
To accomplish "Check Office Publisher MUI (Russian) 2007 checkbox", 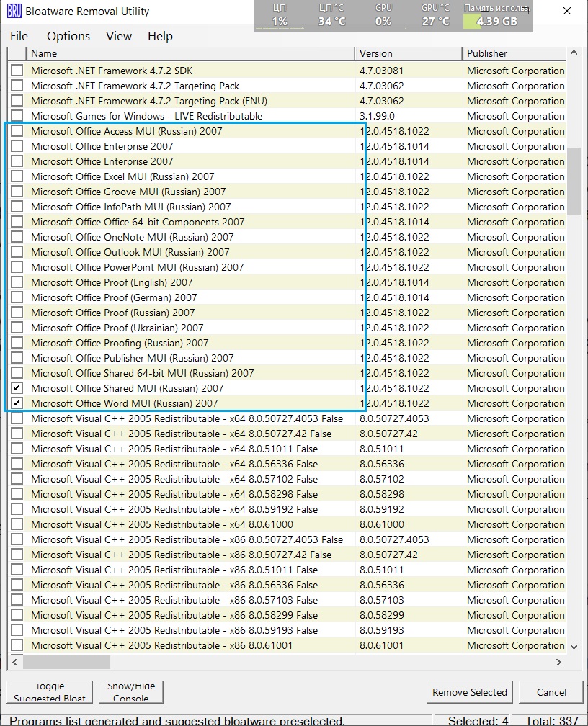I will point(17,358).
